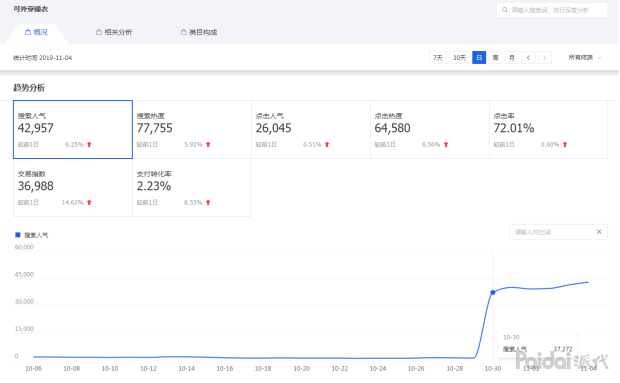Click the 10-30 data point on chart
The image size is (620, 383).
(x=493, y=292)
